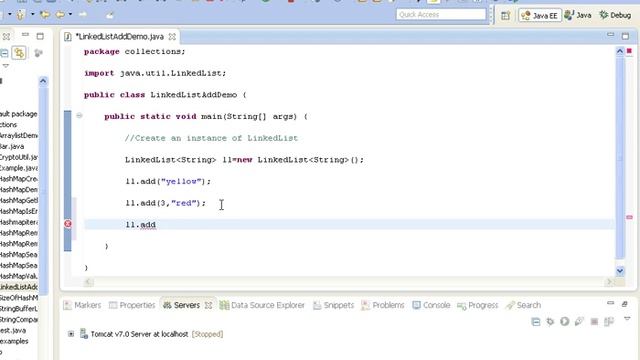Open the Markers tab
Viewport: 640px width, 360px height.
82,305
